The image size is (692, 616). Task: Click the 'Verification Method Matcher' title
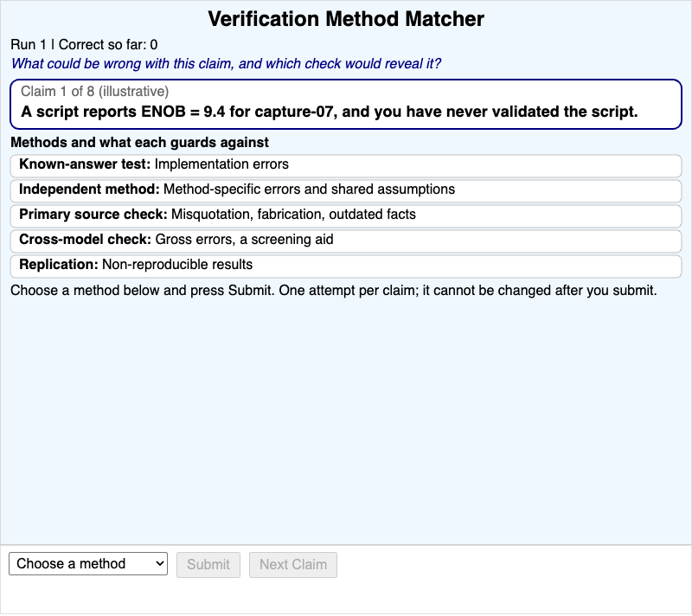click(x=346, y=19)
